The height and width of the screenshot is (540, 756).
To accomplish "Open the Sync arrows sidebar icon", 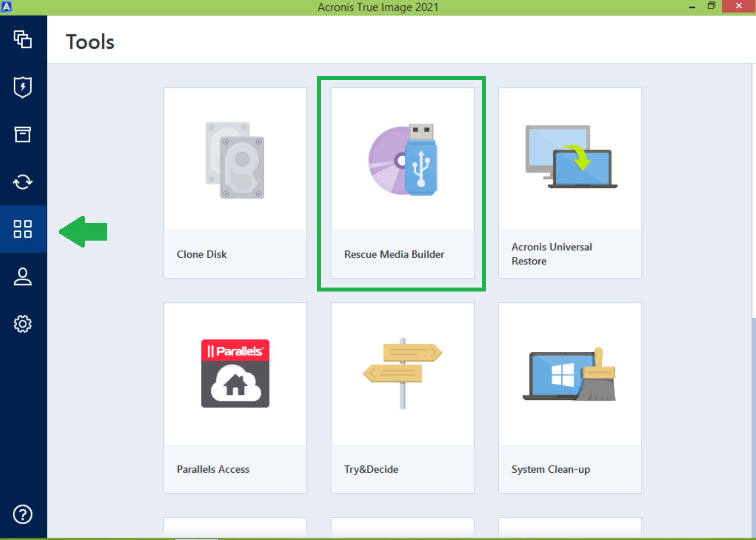I will point(23,182).
